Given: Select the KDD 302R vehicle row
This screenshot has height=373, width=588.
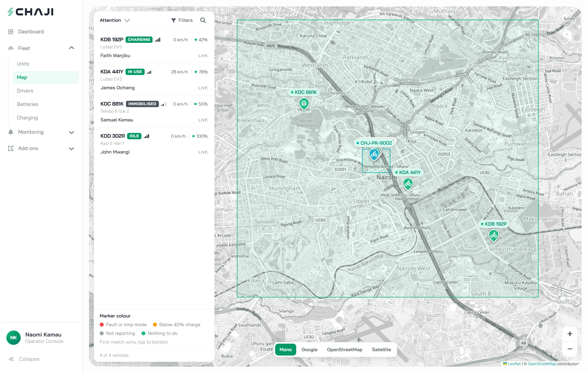Looking at the screenshot, I should click(154, 144).
